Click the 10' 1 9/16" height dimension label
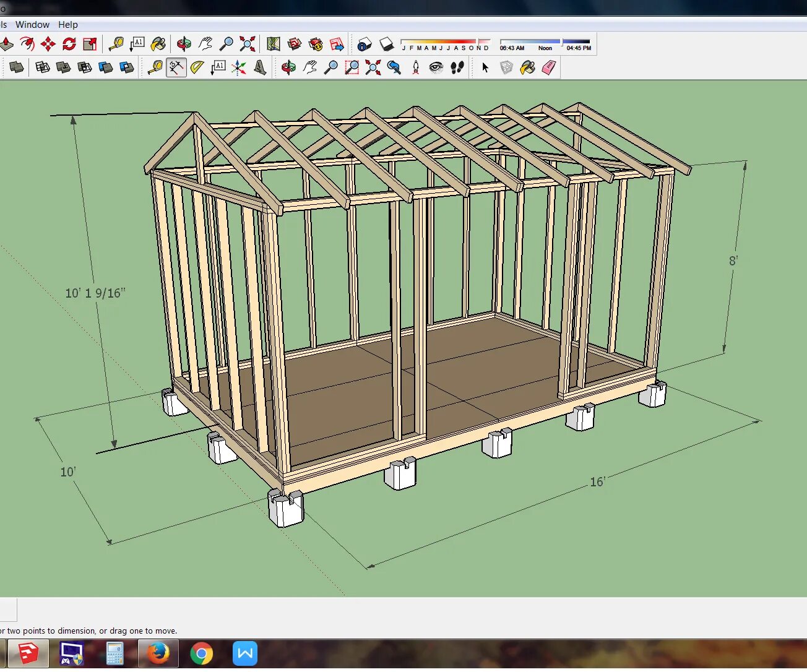This screenshot has height=672, width=807. [x=95, y=293]
